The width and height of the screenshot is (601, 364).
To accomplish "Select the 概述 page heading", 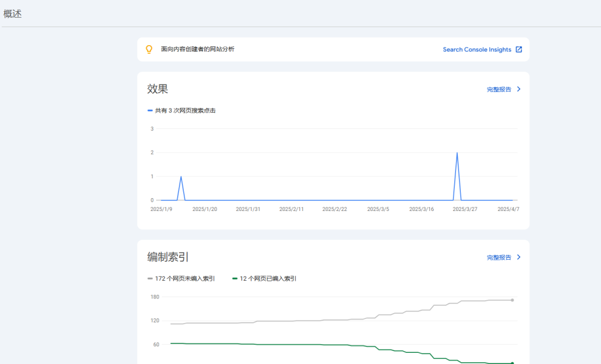I will click(12, 13).
